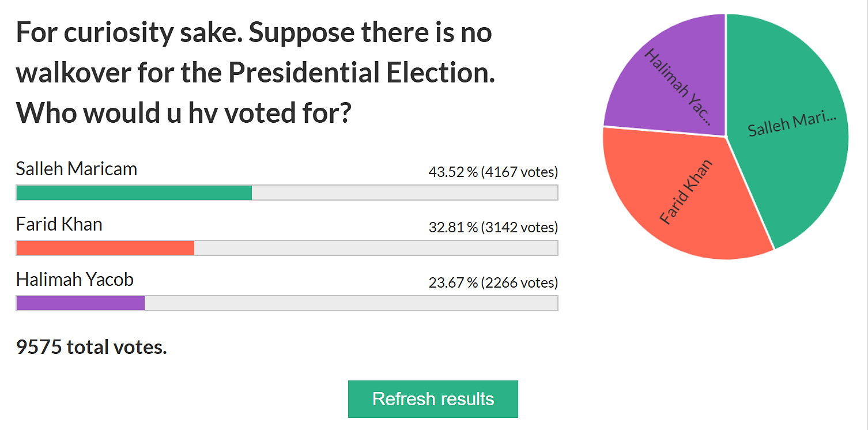Click the gray unfilled part of Salleh Maricam bar
Screen dimensions: 868x430
click(x=405, y=193)
